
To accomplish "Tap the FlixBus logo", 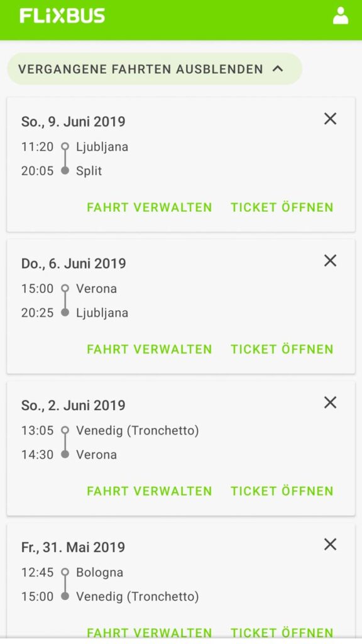I will click(x=62, y=16).
